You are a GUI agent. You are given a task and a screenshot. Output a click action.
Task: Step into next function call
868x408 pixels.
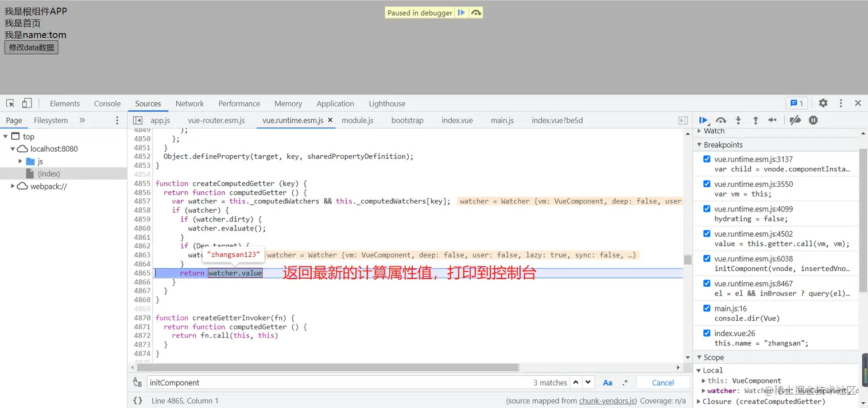tap(738, 120)
